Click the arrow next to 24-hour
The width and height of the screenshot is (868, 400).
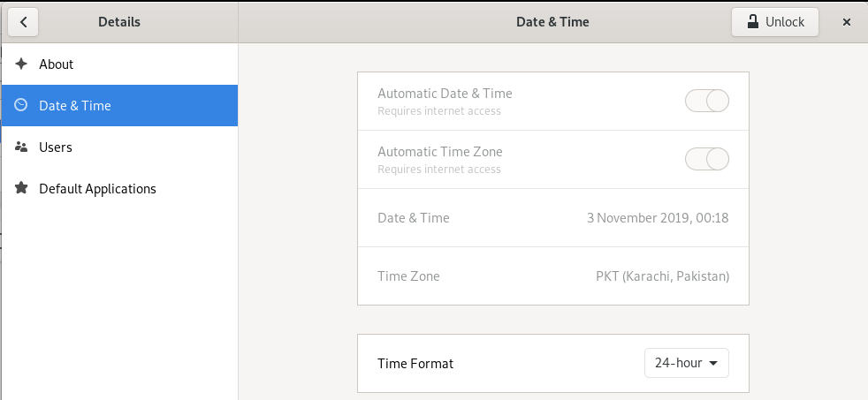(712, 363)
